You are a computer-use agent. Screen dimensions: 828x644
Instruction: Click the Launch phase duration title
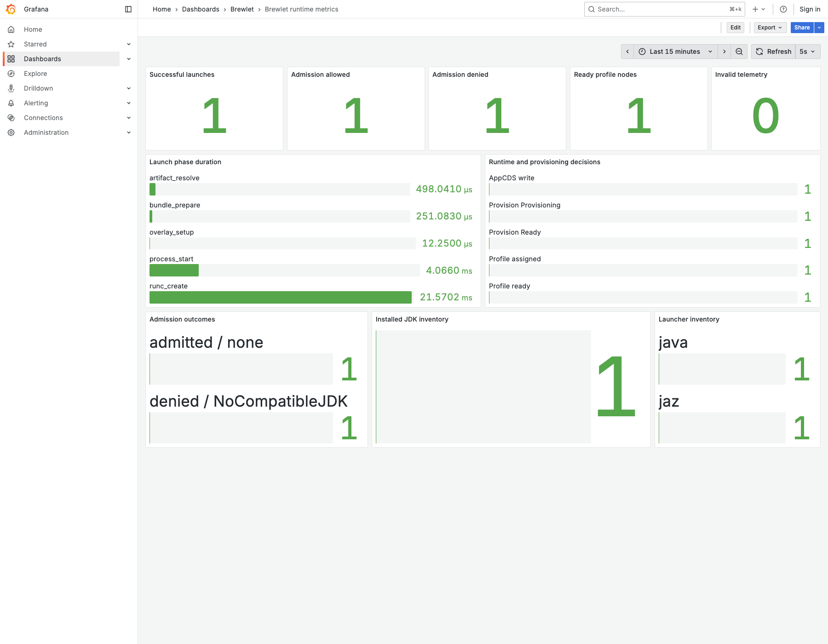coord(185,162)
